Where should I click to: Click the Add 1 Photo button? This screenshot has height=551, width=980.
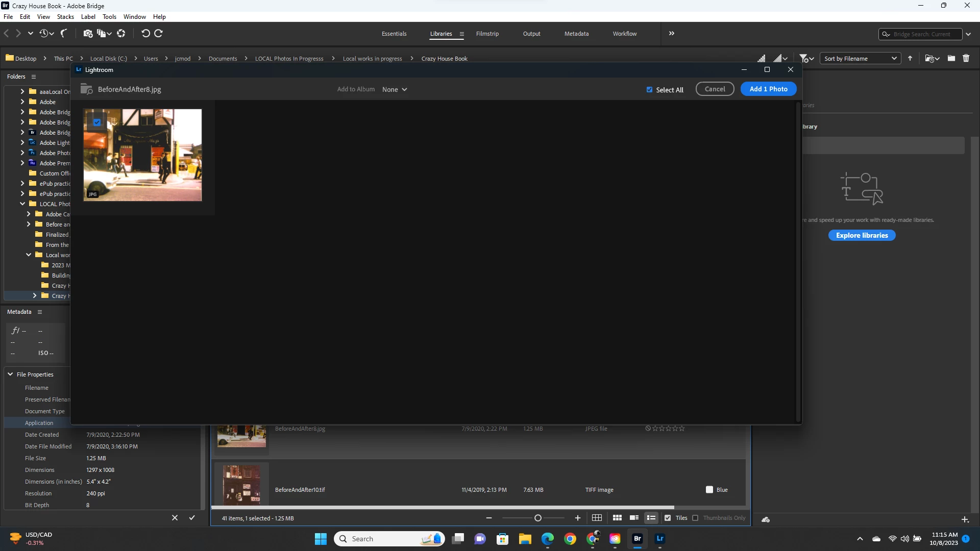pyautogui.click(x=768, y=89)
